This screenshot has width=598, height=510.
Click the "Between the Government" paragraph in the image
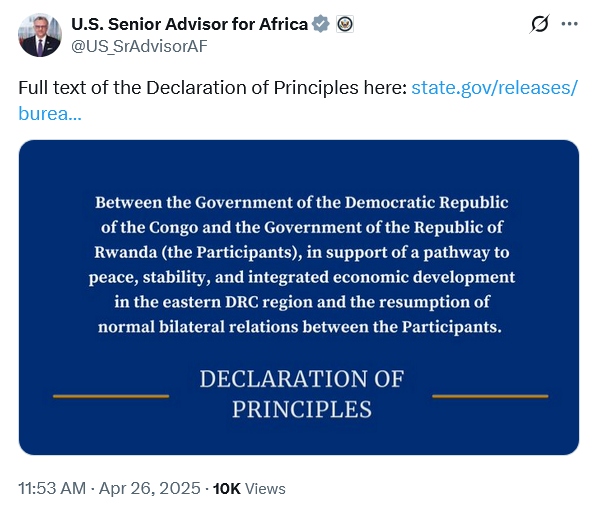[302, 264]
